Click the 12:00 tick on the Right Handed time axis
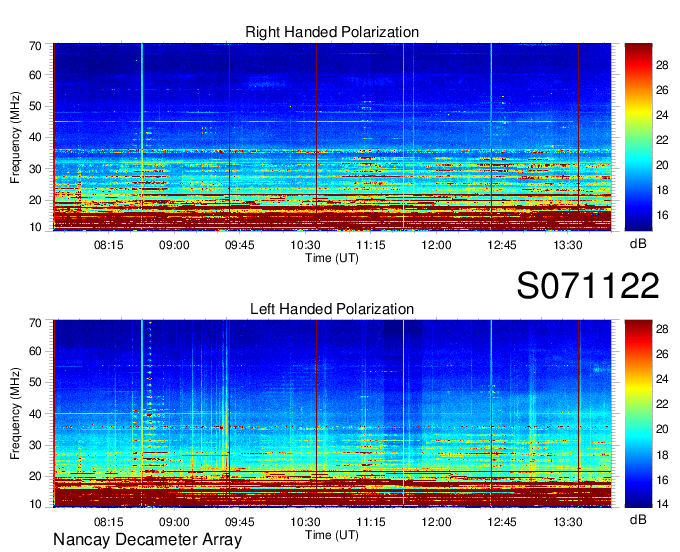 436,245
